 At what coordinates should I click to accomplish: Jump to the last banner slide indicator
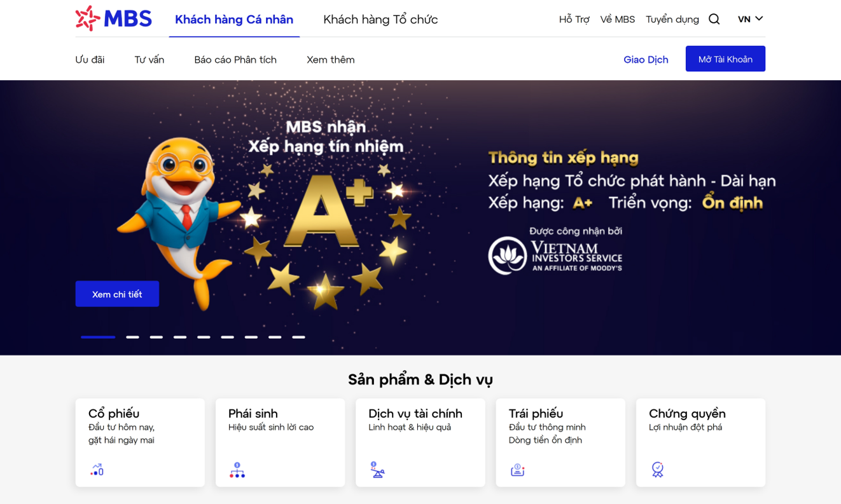click(x=298, y=337)
